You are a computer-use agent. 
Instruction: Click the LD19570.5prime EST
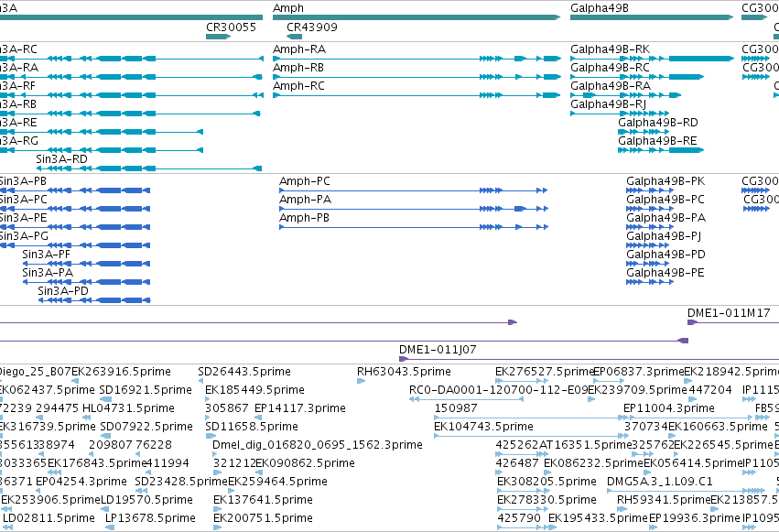105,510
